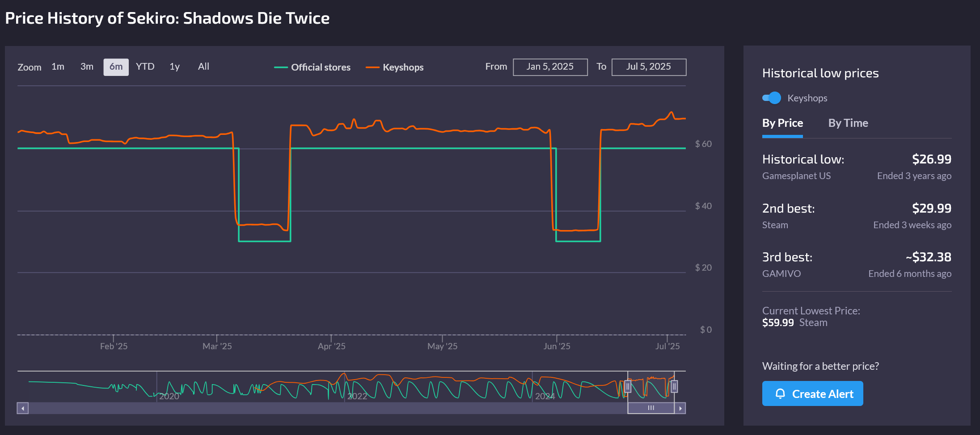Toggle Official stores legend series
This screenshot has height=435, width=980.
click(x=312, y=67)
